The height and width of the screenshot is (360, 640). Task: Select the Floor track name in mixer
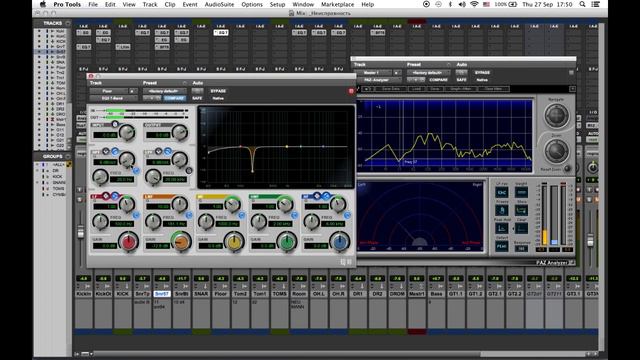[x=220, y=293]
